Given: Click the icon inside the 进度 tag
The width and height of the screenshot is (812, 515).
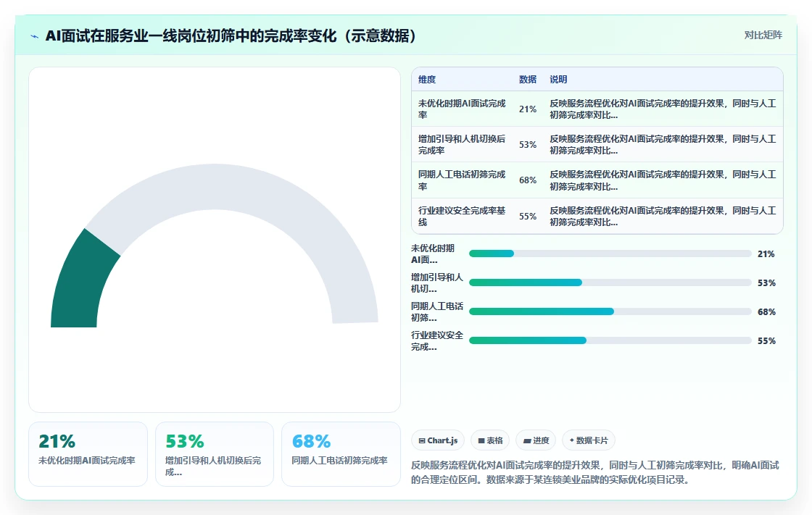Looking at the screenshot, I should pos(527,441).
